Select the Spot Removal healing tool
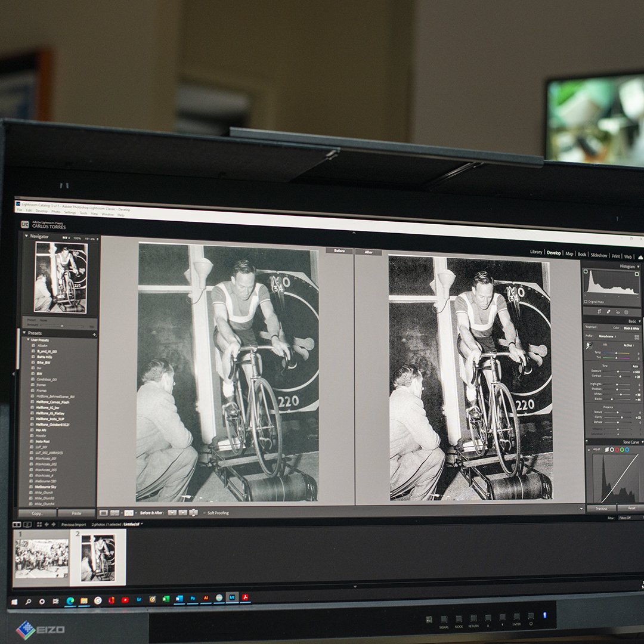This screenshot has width=644, height=644. point(609,312)
